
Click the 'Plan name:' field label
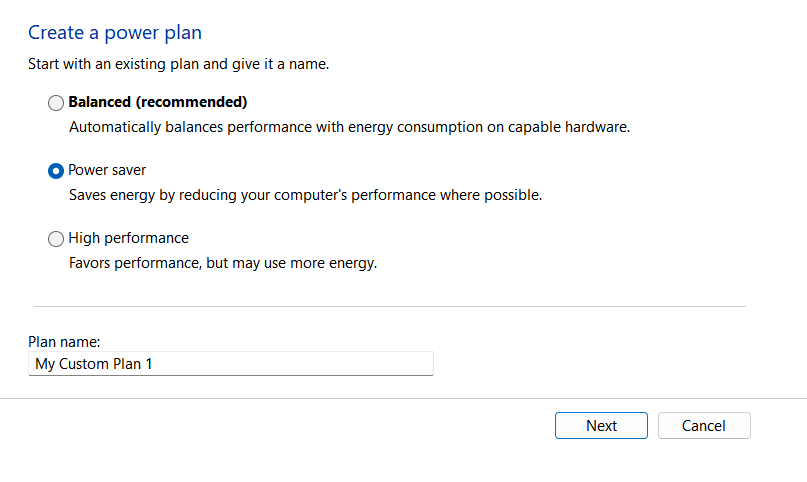(x=64, y=342)
